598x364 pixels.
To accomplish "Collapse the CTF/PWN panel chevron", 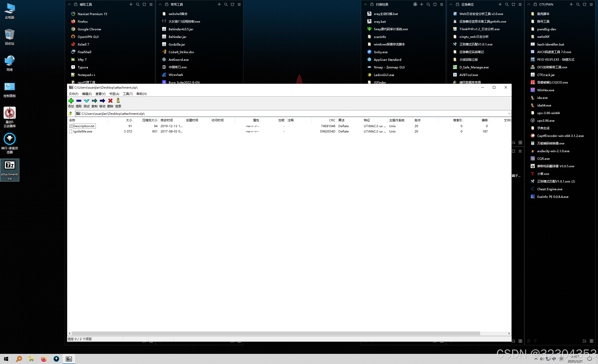I will (529, 4).
